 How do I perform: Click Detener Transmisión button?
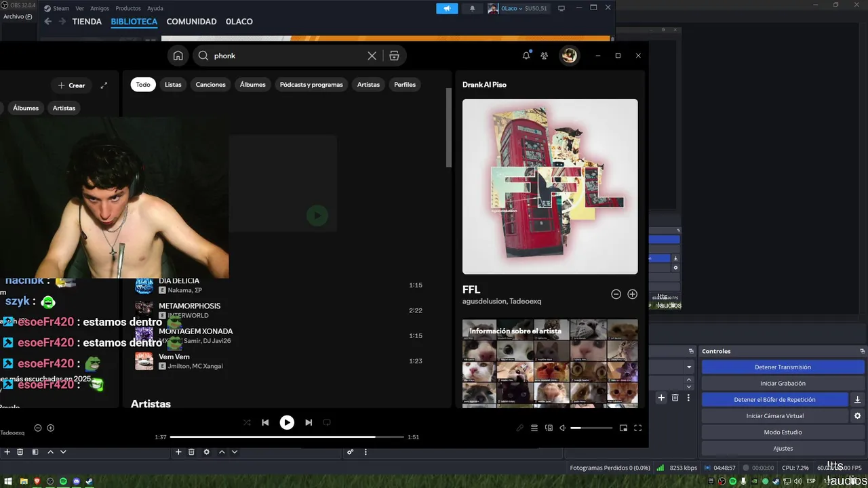783,367
